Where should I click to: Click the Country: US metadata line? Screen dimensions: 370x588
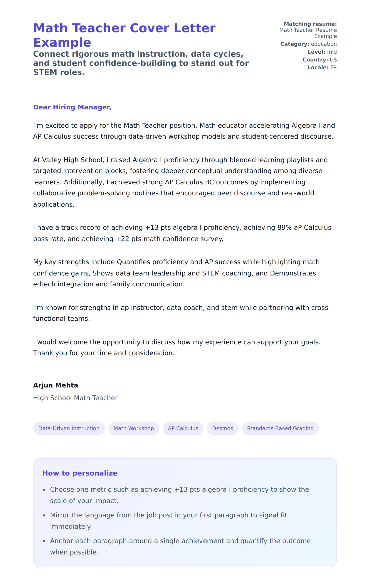320,59
